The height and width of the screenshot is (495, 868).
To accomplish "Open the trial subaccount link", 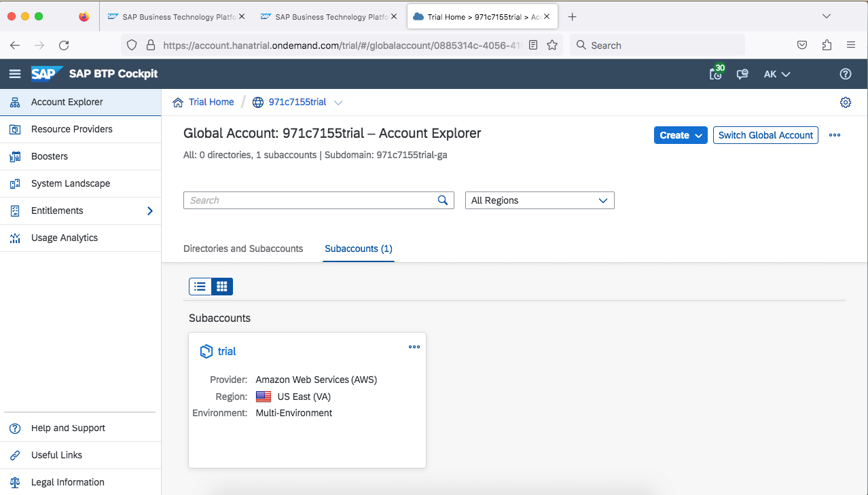I will 226,351.
